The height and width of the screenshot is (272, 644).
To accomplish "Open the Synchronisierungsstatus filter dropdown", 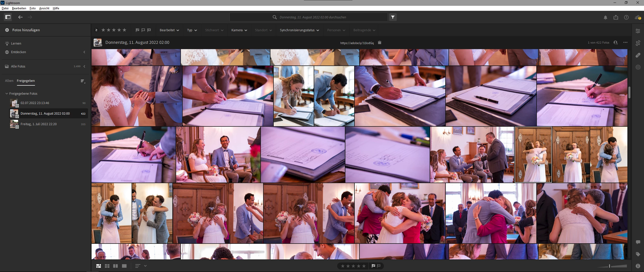I will click(299, 30).
